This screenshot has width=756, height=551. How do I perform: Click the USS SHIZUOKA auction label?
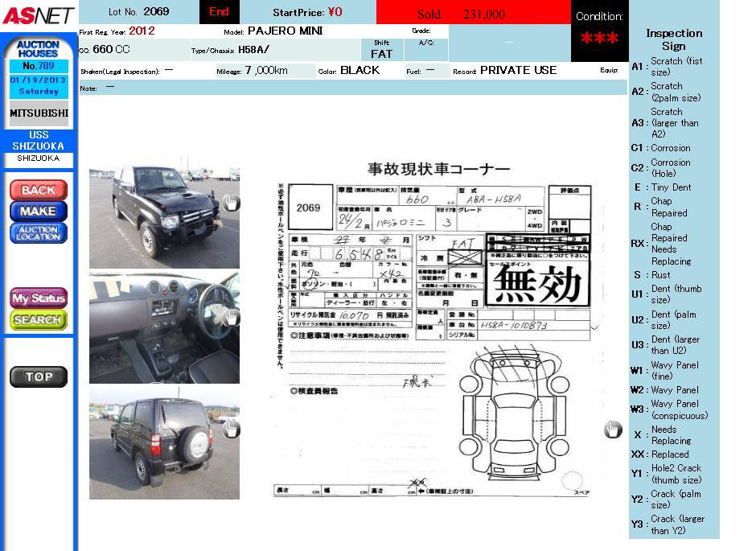point(38,141)
